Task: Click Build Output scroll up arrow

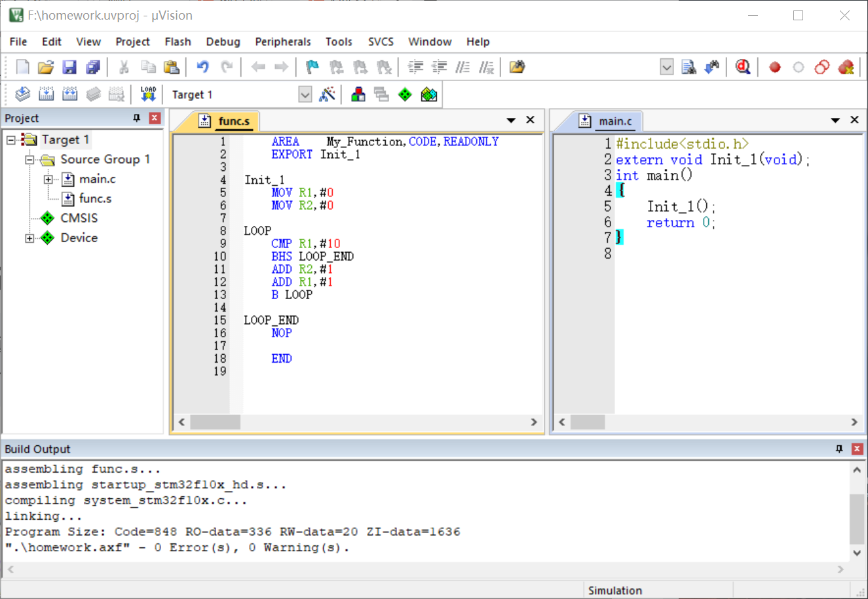Action: tap(857, 469)
